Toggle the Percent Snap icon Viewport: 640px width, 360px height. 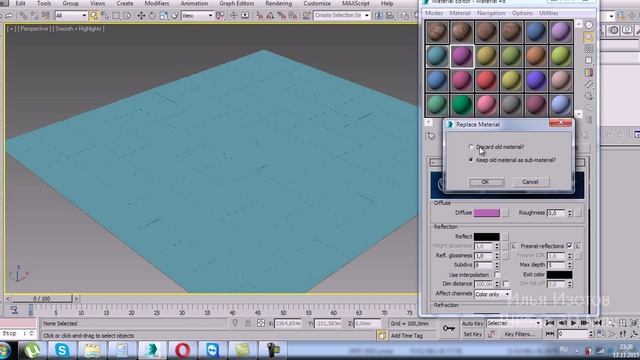point(282,16)
